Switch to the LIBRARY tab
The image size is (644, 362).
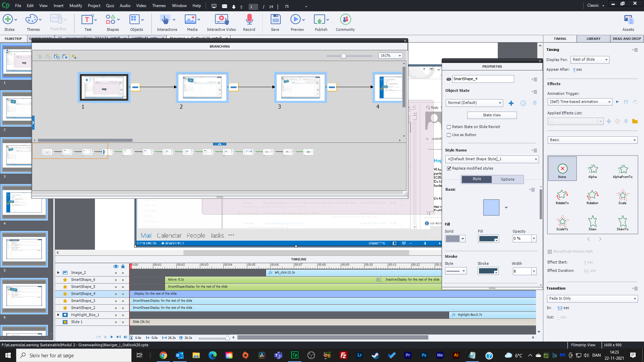coord(593,39)
